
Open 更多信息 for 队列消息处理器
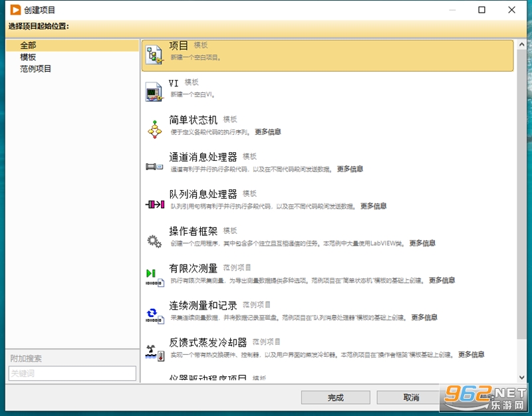click(x=373, y=206)
